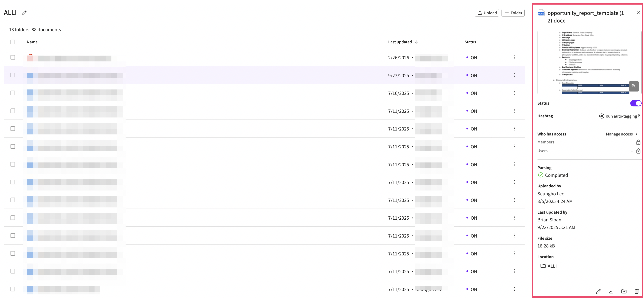Viewport: 644px width, 298px height.
Task: Open more options for the 2/26/2026 row
Action: point(514,57)
